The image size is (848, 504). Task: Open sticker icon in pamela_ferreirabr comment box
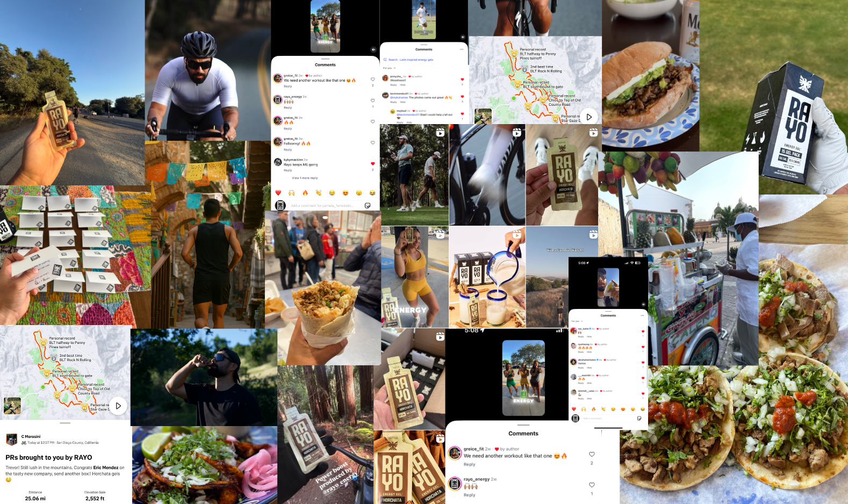[368, 205]
